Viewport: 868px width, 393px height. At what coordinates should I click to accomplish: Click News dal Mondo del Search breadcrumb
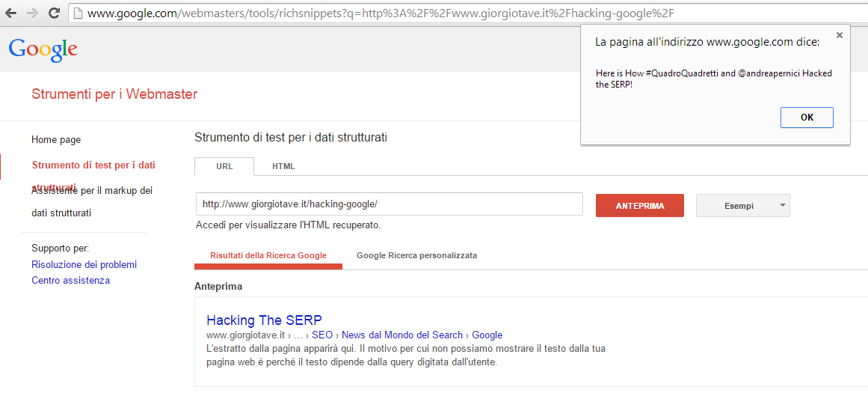(x=402, y=335)
